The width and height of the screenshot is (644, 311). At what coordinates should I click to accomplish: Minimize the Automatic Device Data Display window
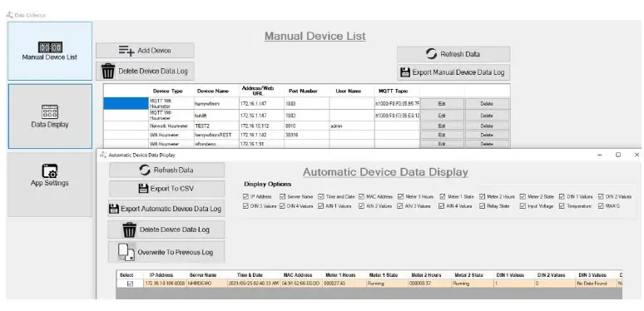coord(600,155)
